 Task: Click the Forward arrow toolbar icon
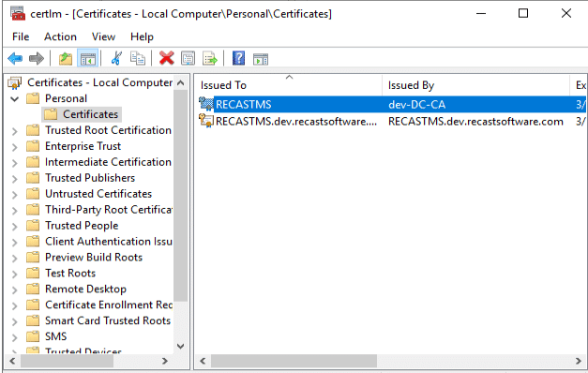(37, 58)
